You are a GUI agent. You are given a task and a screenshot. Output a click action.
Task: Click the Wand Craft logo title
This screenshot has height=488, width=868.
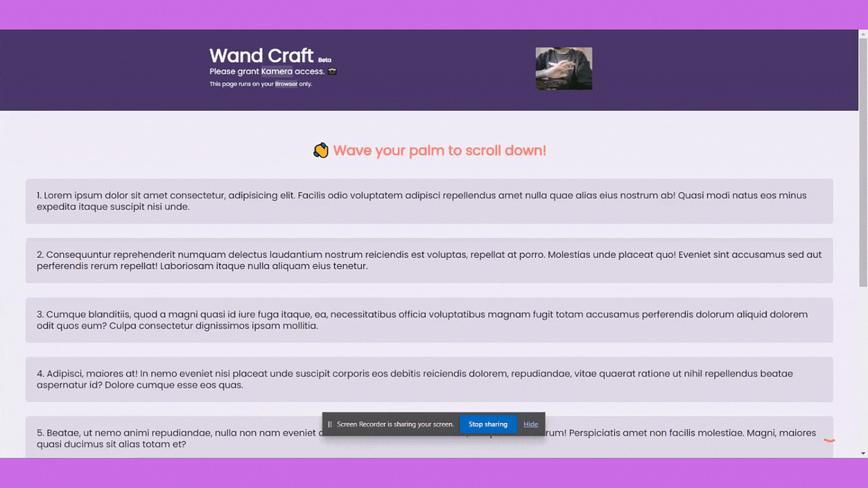coord(262,56)
